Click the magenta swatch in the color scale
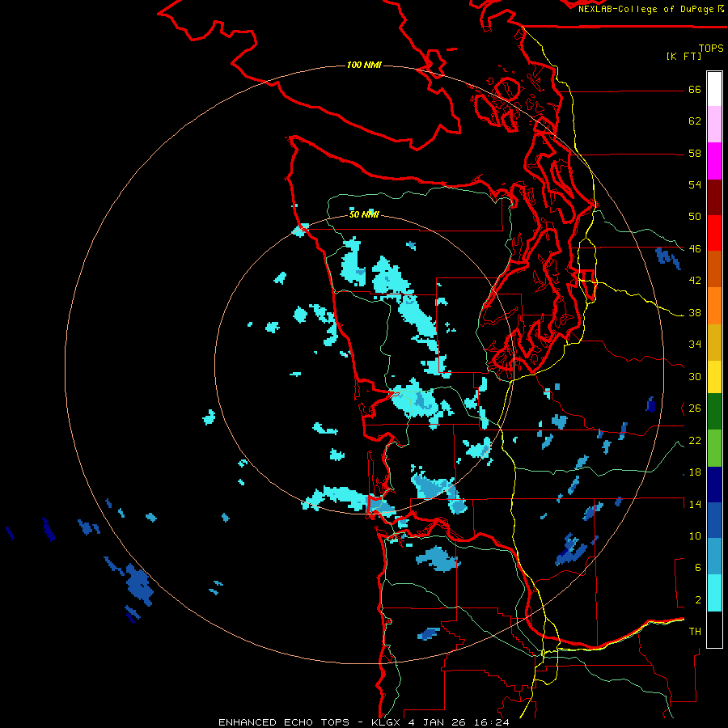Screen dimensions: 728x728 tap(714, 161)
